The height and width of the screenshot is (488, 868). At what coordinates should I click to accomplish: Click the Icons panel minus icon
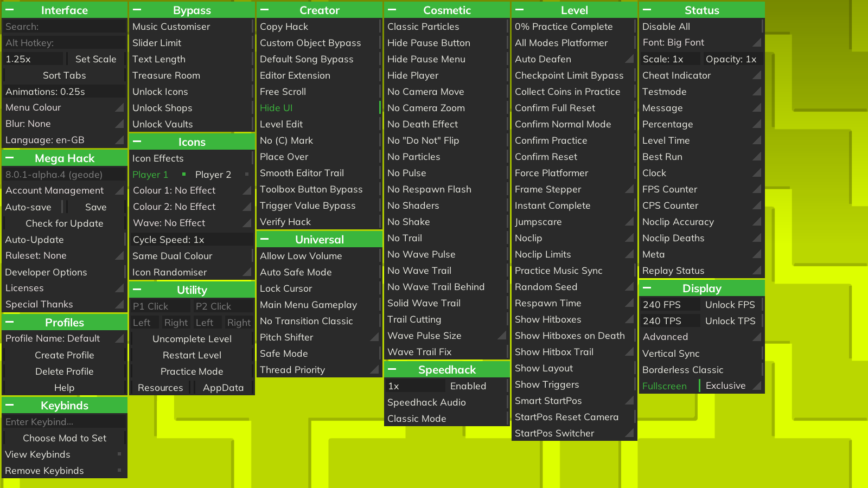click(x=137, y=142)
